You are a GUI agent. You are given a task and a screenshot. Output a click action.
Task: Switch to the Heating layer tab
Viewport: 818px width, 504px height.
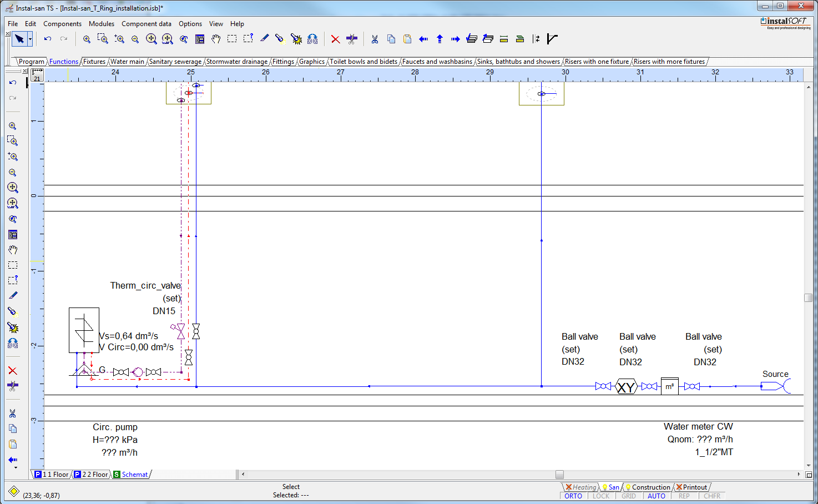click(x=581, y=487)
